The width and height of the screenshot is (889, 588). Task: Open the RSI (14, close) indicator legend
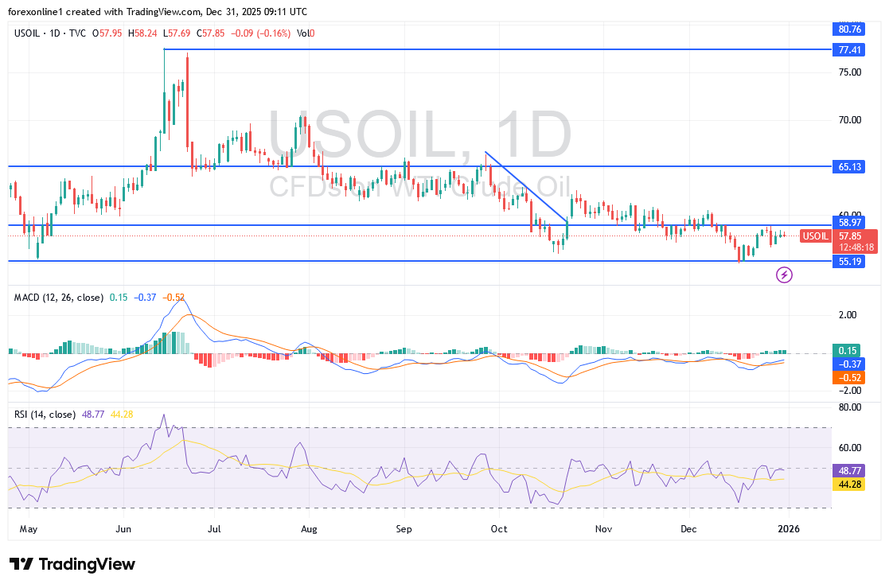[x=45, y=414]
